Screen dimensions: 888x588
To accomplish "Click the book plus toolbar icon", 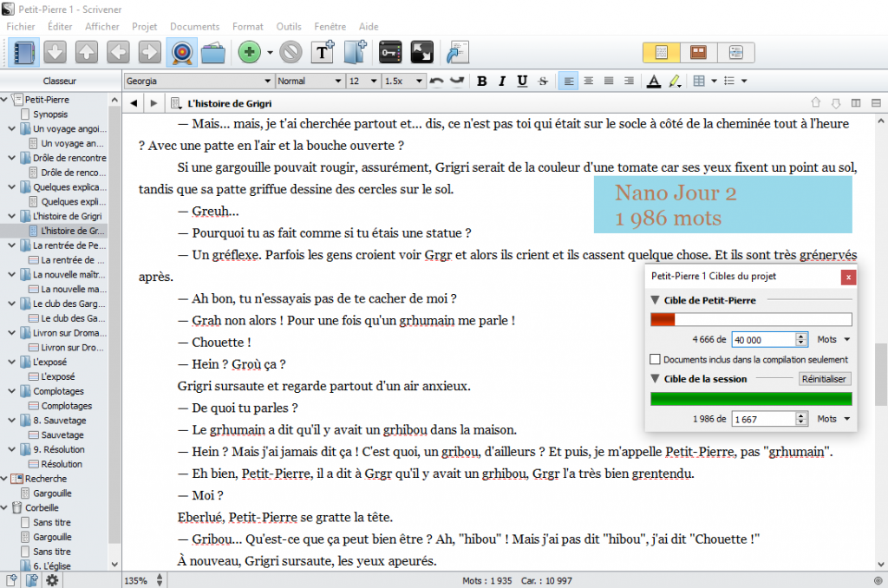I will 356,53.
